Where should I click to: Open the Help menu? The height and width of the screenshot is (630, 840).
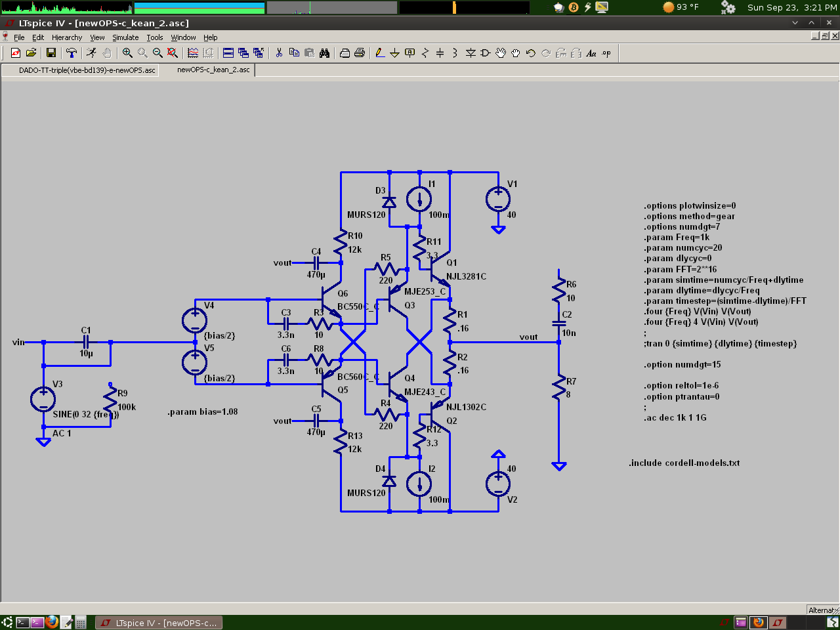point(210,37)
